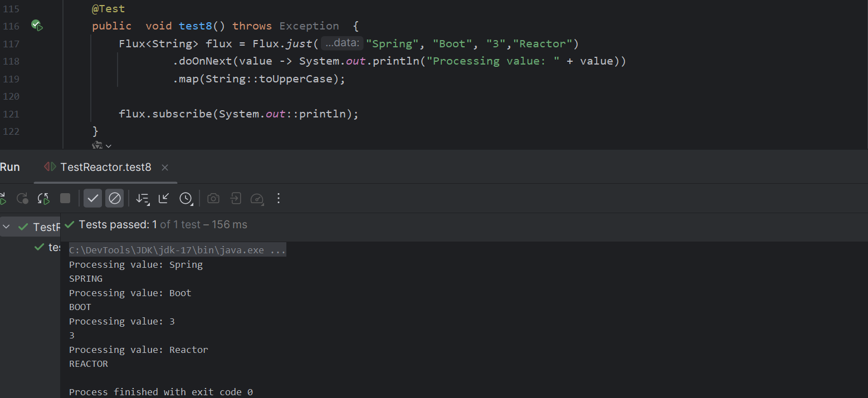Toggle Show Ignored crossed-circle filter
The width and height of the screenshot is (868, 398).
click(115, 198)
